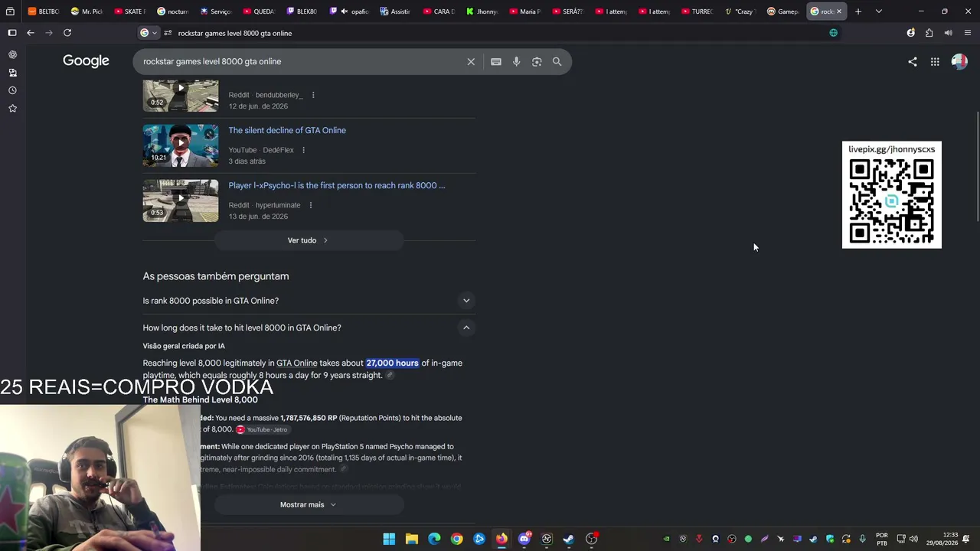Mute the browser tab audio icon
The width and height of the screenshot is (980, 551).
point(948,33)
